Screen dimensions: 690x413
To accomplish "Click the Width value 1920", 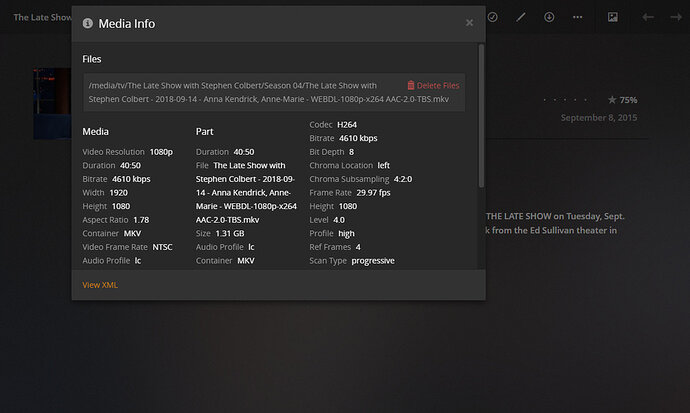I will pos(118,193).
